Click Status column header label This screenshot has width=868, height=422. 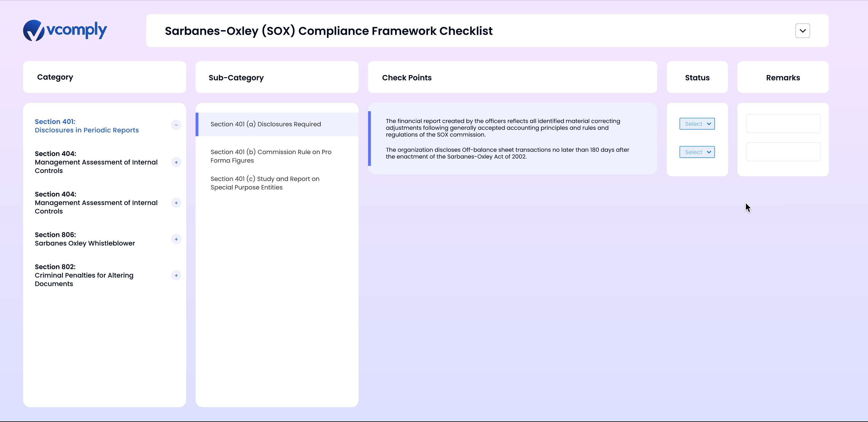click(697, 77)
